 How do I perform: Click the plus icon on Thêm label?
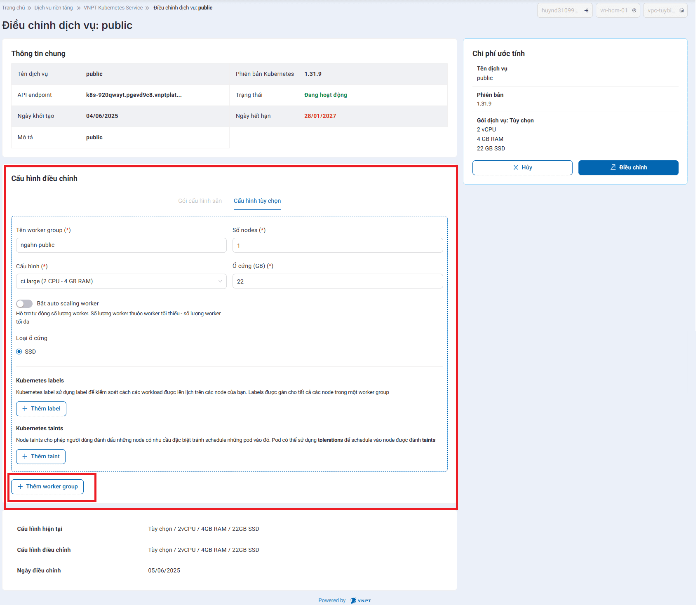pos(25,408)
